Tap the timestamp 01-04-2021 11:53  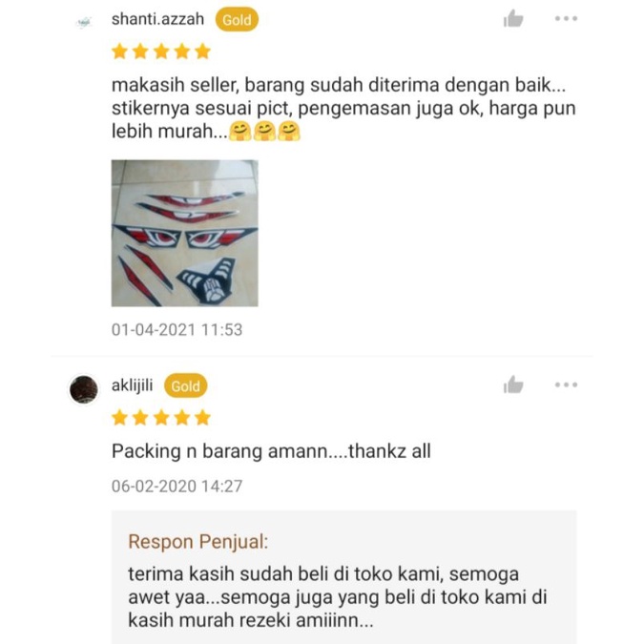[x=177, y=330]
